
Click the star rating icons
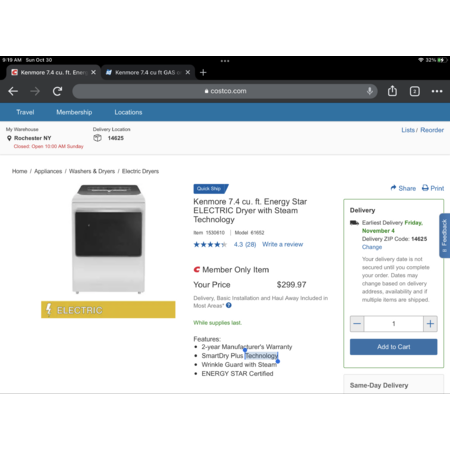210,244
